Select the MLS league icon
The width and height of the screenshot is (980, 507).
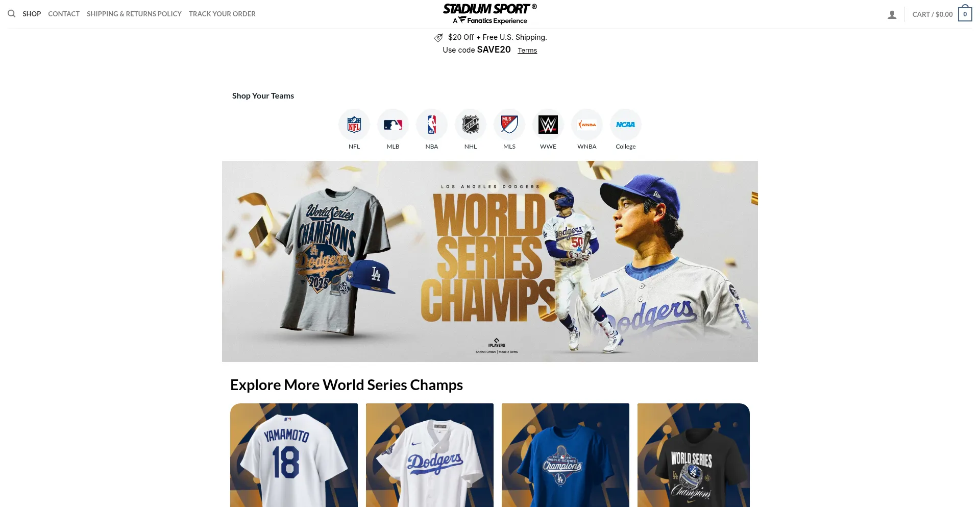click(509, 125)
